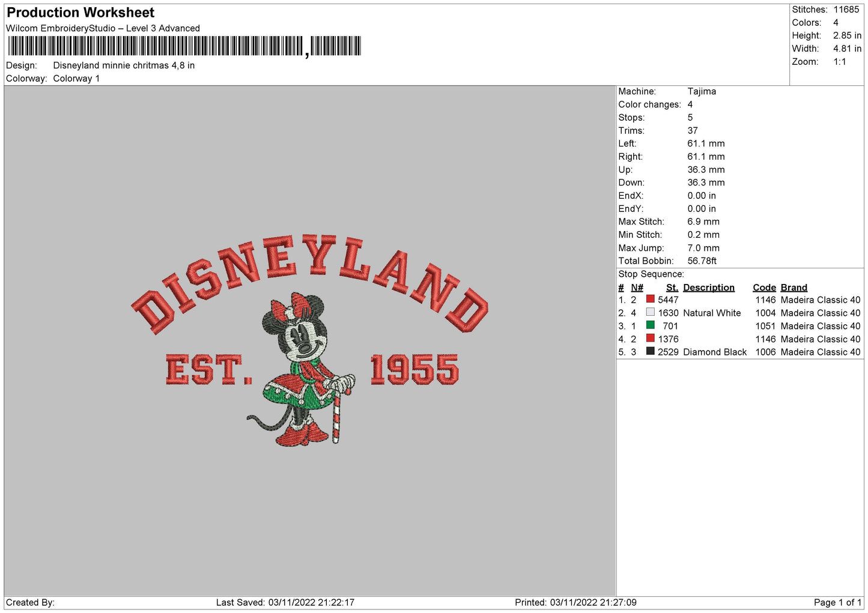868x613 pixels.
Task: Click the barcode under the worksheet title
Action: [x=184, y=46]
